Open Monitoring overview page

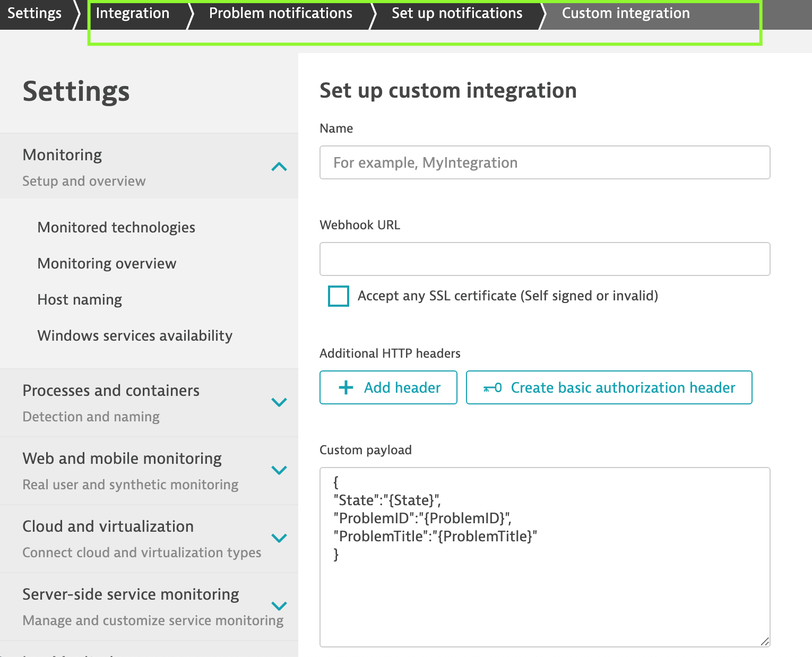(x=107, y=263)
